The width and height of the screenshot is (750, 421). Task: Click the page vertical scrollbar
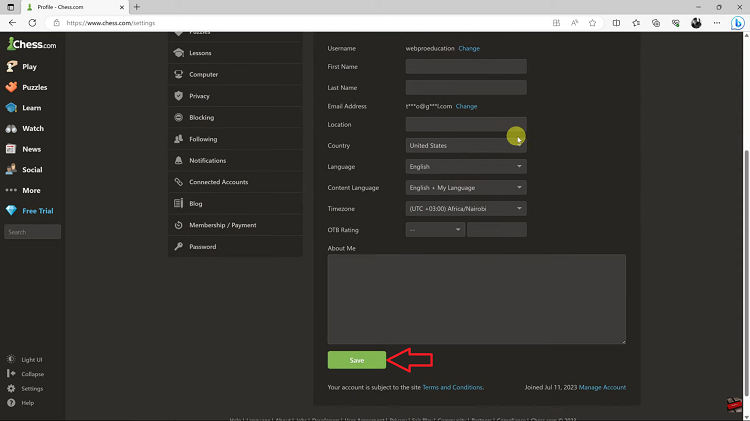tap(747, 273)
